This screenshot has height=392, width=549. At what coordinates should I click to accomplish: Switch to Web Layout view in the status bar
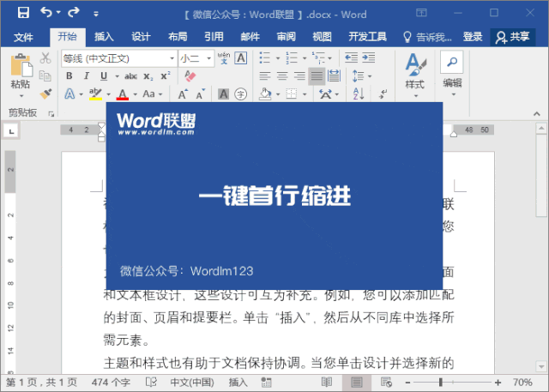point(386,382)
